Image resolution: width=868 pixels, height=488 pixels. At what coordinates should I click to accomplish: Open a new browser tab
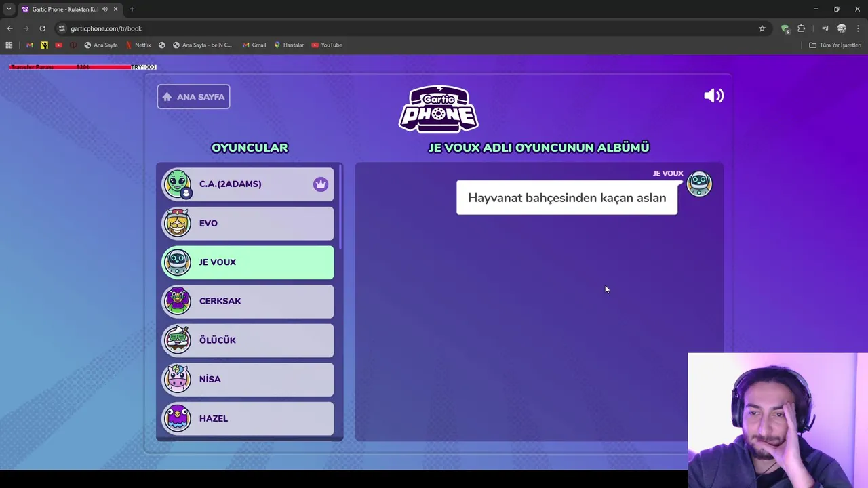(132, 9)
